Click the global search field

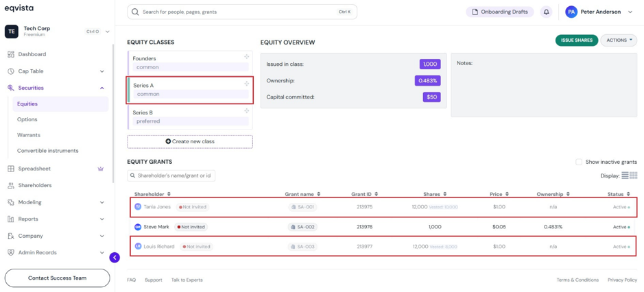[x=242, y=12]
